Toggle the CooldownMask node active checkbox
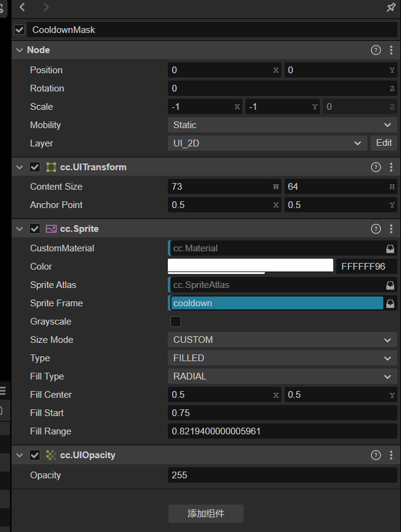Image resolution: width=401 pixels, height=532 pixels. coord(20,30)
